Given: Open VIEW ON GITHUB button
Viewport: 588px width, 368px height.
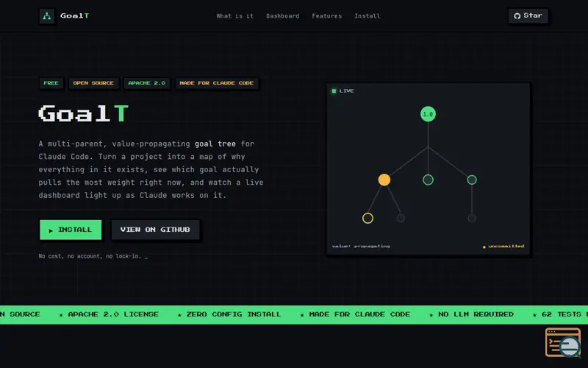Looking at the screenshot, I should tap(155, 230).
